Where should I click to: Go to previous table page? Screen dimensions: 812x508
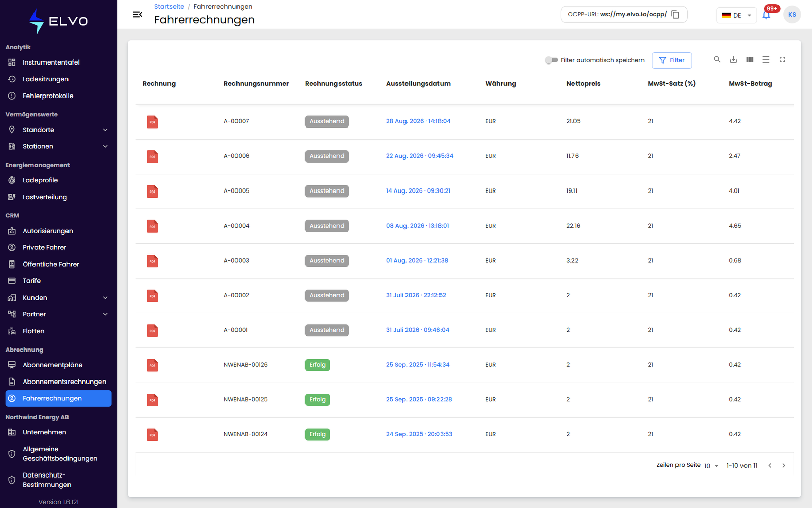tap(770, 466)
